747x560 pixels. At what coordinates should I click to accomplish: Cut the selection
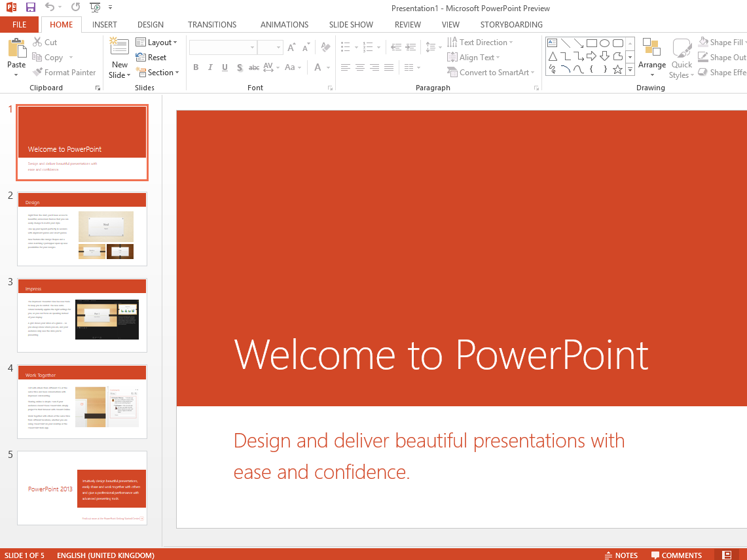(x=45, y=43)
